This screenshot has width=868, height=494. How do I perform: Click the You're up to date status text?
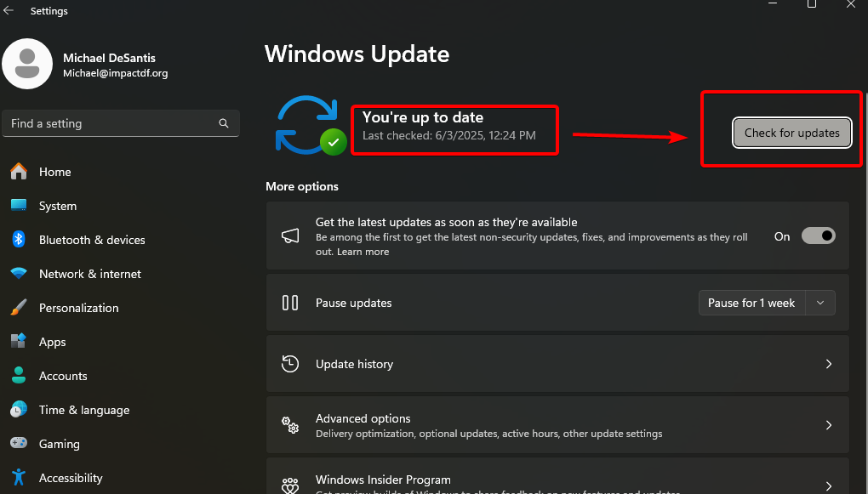click(423, 117)
